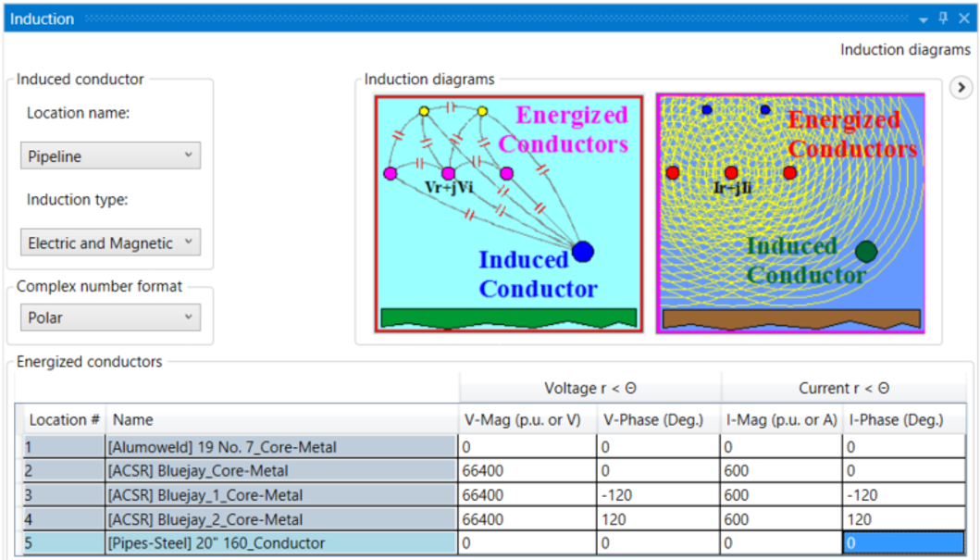Click the Location # column header

point(65,419)
